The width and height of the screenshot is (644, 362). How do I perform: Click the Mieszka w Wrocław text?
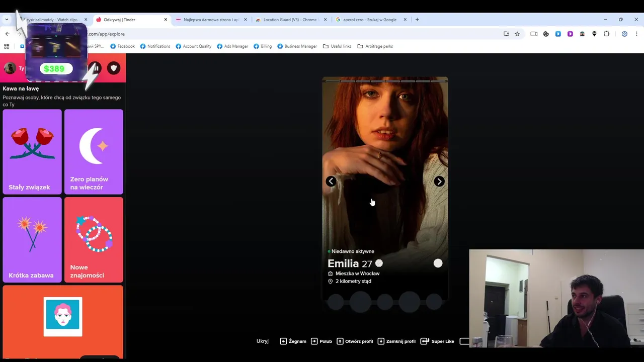pos(357,274)
